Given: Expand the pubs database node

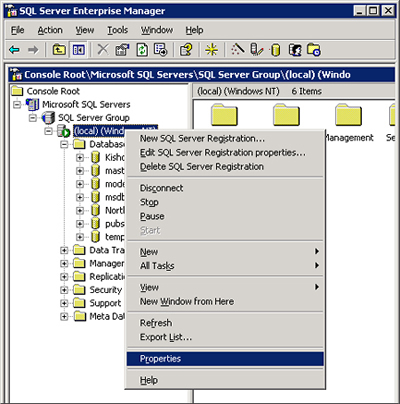Looking at the screenshot, I should tap(80, 224).
